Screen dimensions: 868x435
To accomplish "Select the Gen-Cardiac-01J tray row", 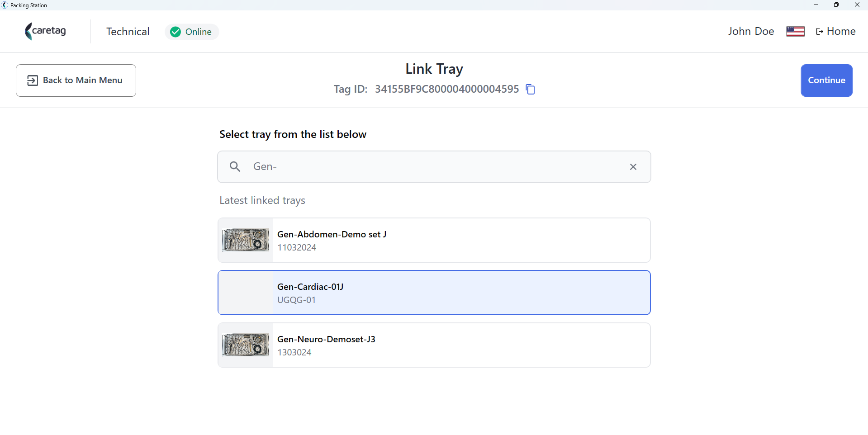I will pos(434,293).
